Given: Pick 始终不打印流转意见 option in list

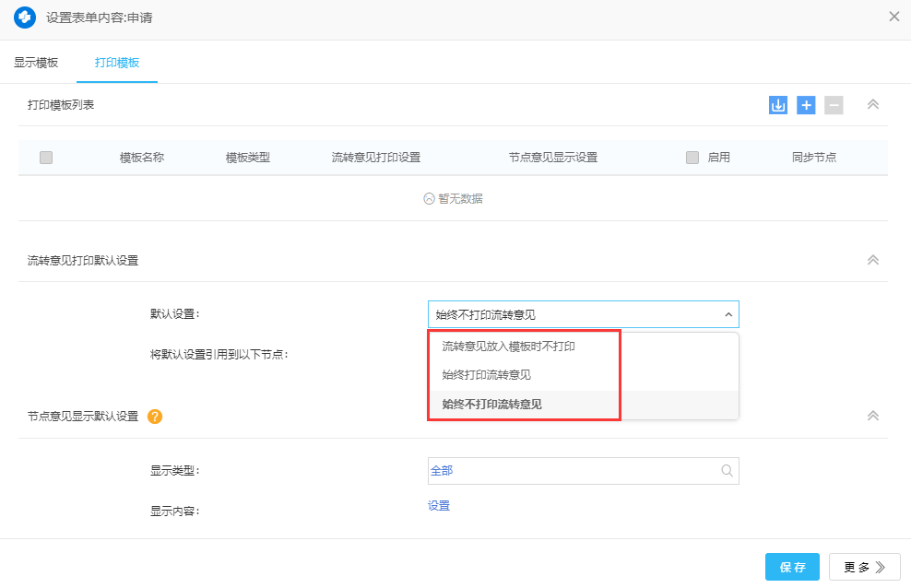Looking at the screenshot, I should click(491, 404).
